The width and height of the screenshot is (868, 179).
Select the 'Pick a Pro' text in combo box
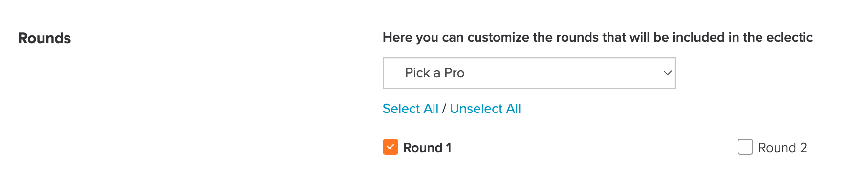tap(435, 73)
